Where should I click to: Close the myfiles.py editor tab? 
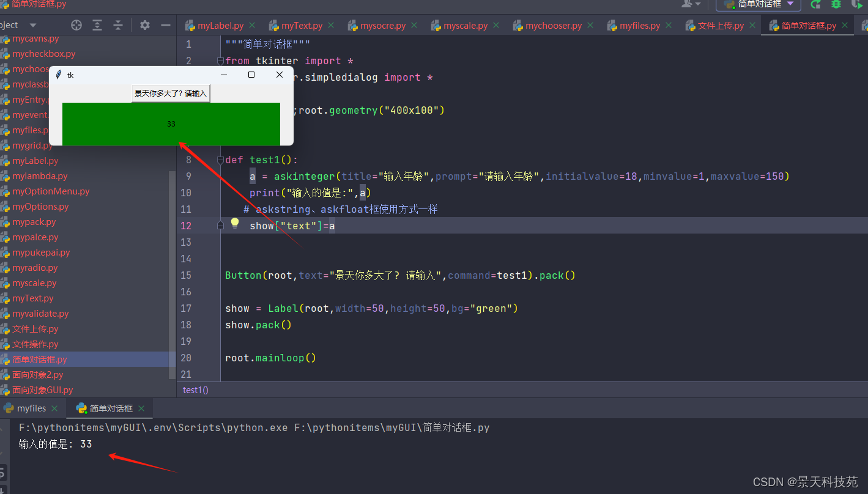pos(669,26)
